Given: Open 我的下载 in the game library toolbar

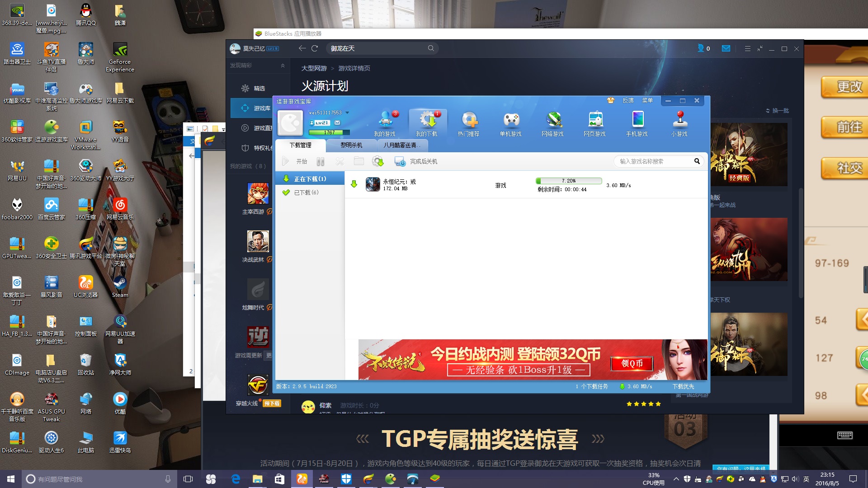Looking at the screenshot, I should (427, 123).
